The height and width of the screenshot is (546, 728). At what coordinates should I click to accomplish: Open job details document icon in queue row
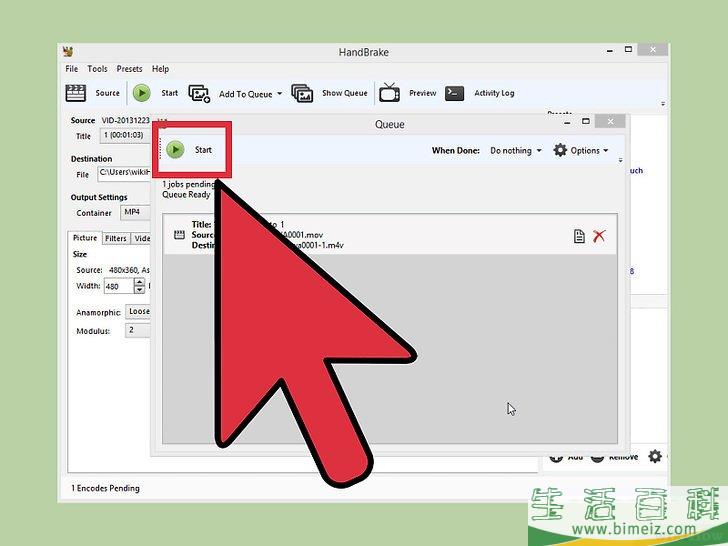[579, 236]
